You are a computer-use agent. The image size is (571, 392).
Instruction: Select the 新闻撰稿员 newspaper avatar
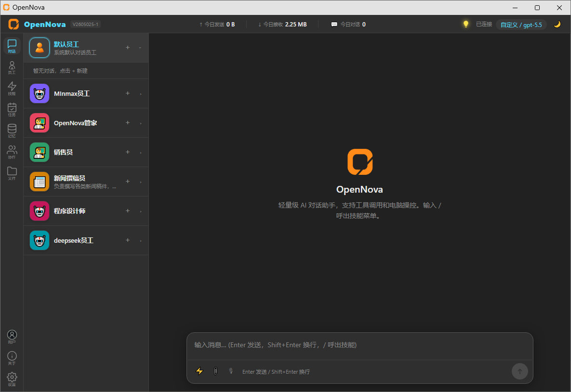pos(40,182)
